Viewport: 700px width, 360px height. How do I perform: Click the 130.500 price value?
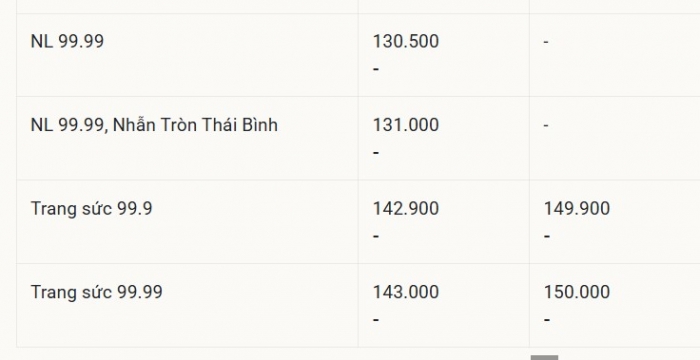pyautogui.click(x=406, y=41)
